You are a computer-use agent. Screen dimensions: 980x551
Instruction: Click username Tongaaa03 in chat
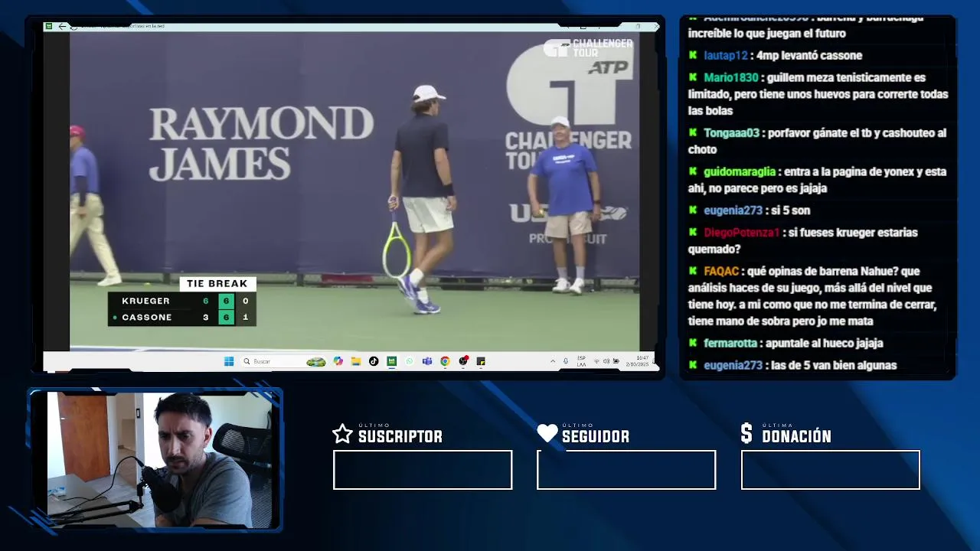click(x=731, y=132)
